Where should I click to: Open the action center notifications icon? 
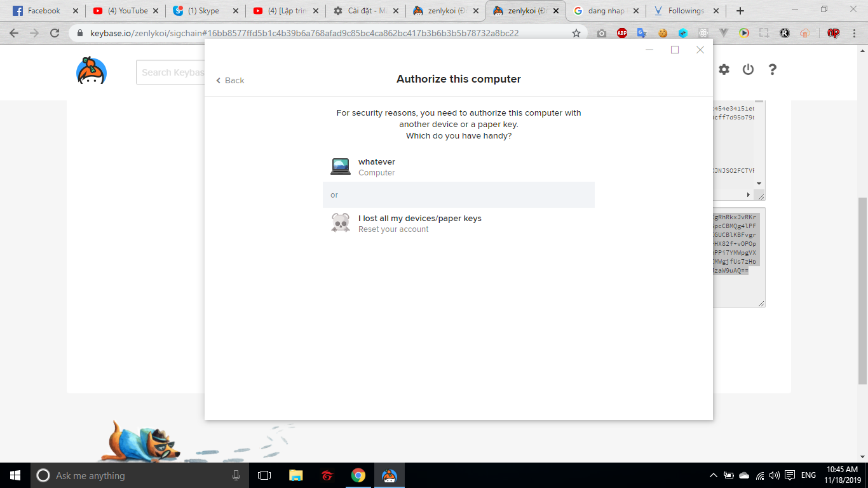[x=790, y=475]
